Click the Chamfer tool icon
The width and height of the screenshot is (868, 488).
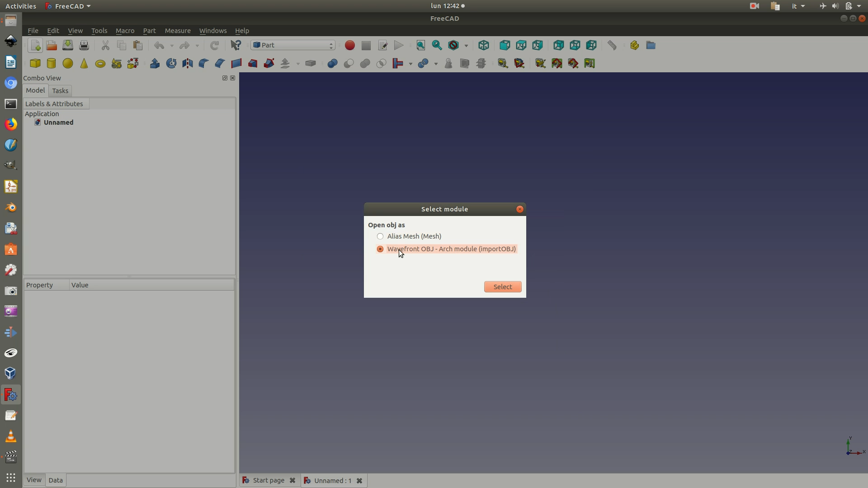point(220,63)
